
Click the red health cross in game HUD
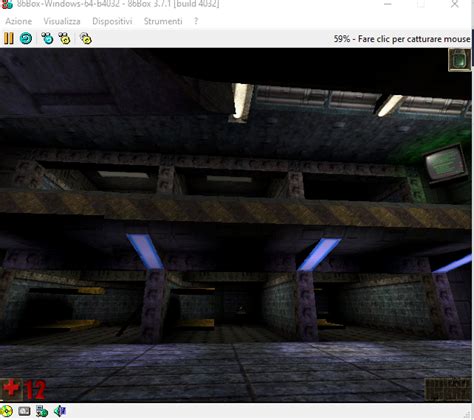[x=11, y=389]
